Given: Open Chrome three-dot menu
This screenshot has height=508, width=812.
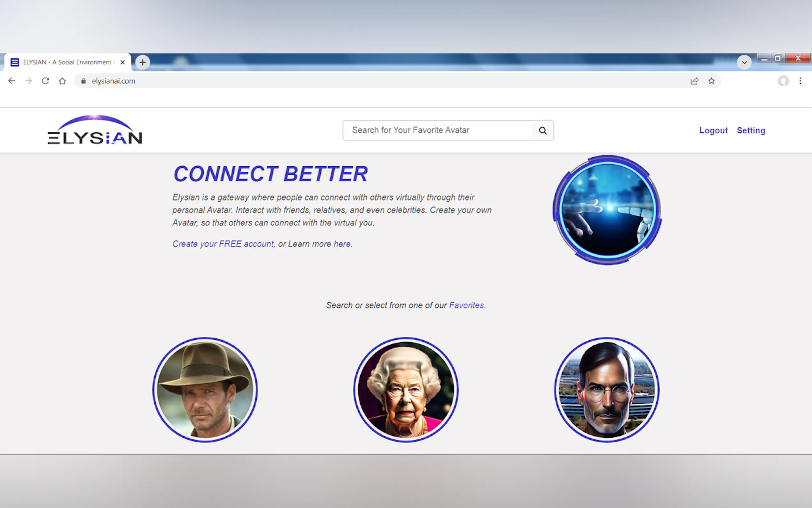Looking at the screenshot, I should (x=800, y=81).
